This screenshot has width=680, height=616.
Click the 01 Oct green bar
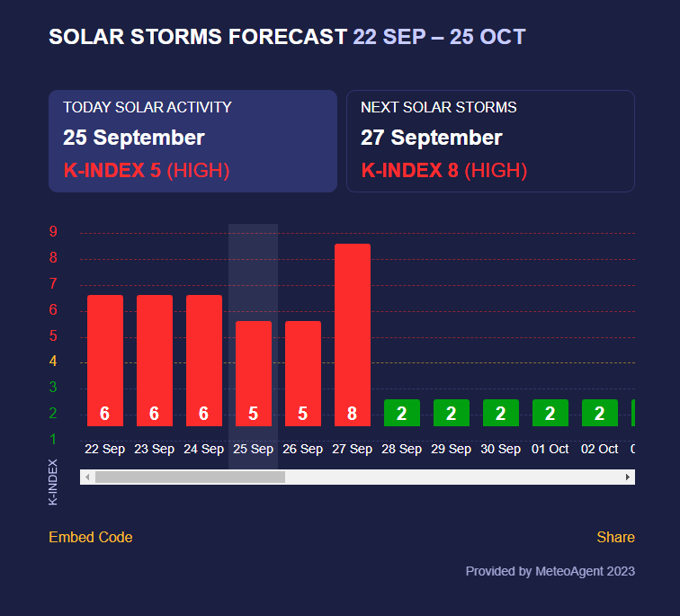(550, 413)
